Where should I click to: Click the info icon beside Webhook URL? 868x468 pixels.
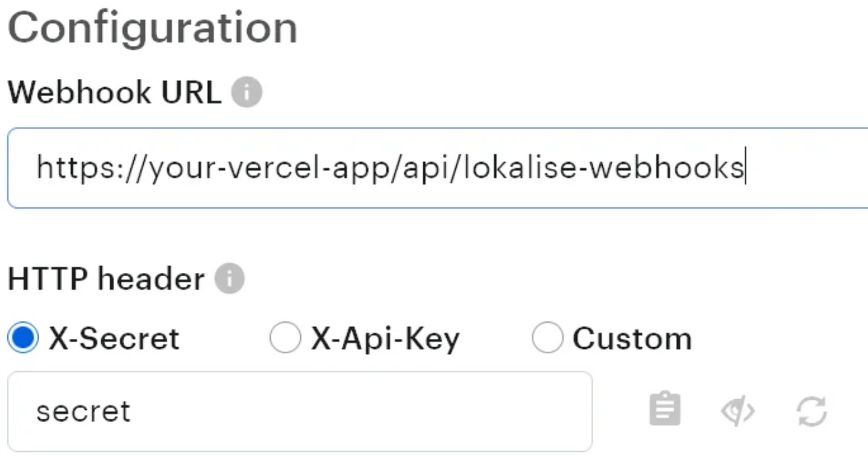point(246,93)
